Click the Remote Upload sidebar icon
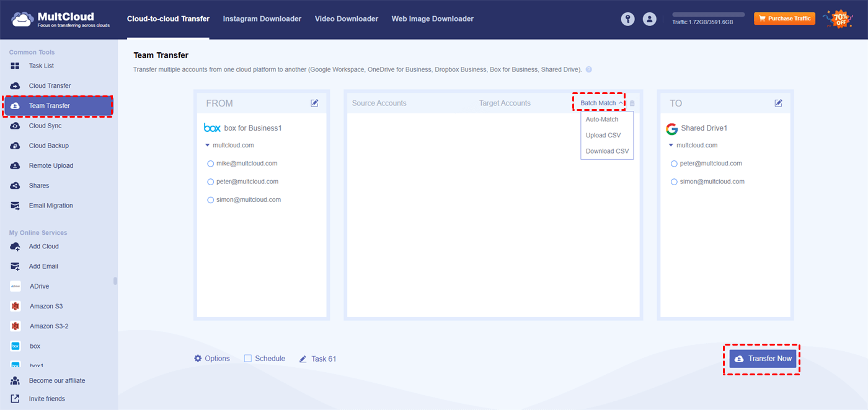The height and width of the screenshot is (410, 868). pyautogui.click(x=15, y=165)
